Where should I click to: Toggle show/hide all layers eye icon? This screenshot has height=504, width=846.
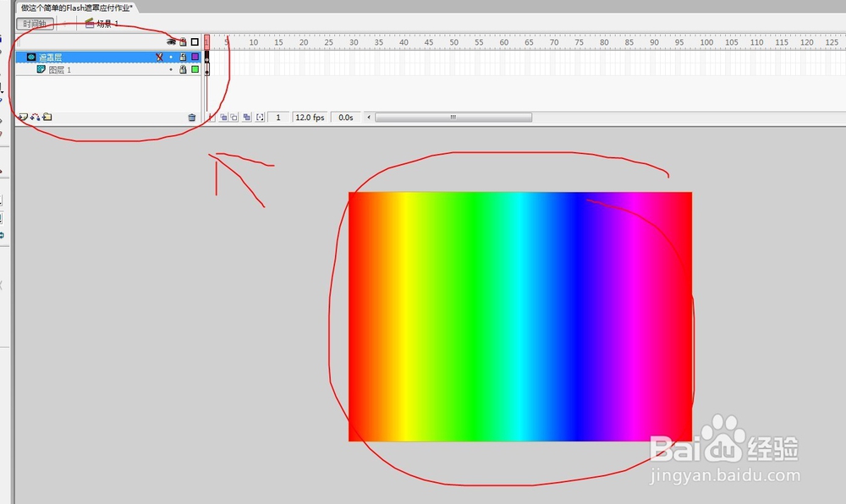171,41
